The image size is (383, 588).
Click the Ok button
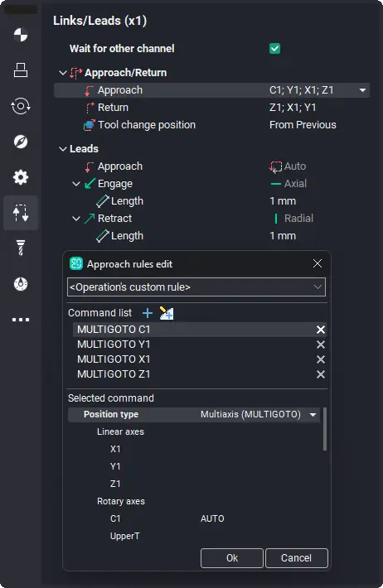(232, 558)
